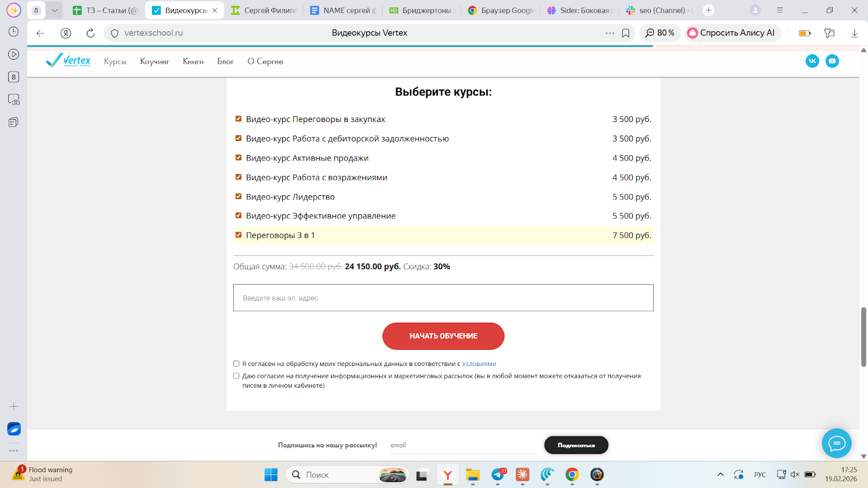Uncheck Видео-курс Лидерство checkbox

[238, 196]
